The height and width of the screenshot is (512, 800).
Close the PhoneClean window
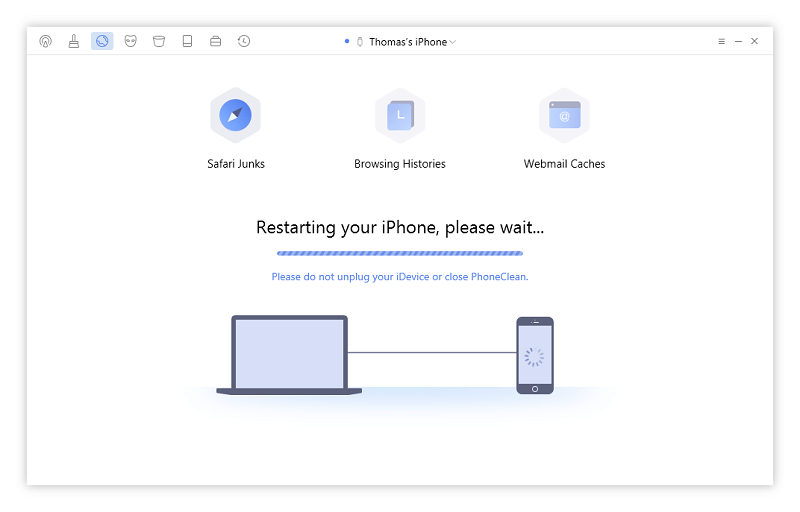[x=755, y=41]
